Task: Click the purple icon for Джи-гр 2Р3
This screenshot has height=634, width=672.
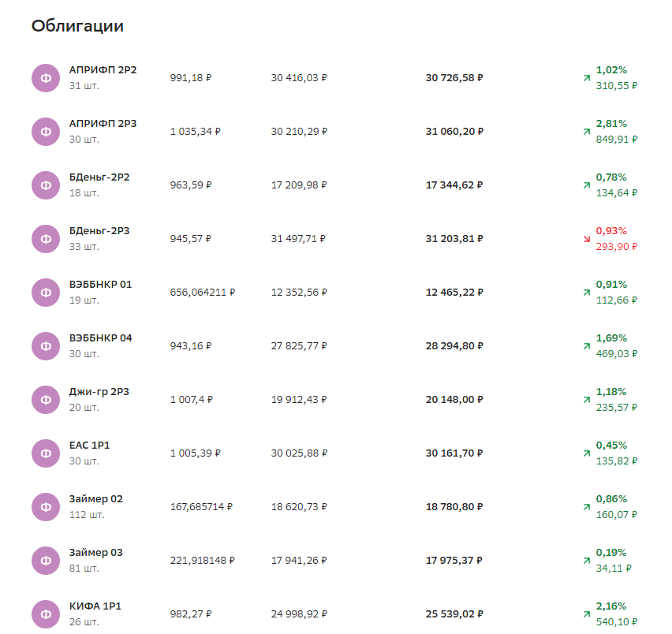Action: [46, 399]
